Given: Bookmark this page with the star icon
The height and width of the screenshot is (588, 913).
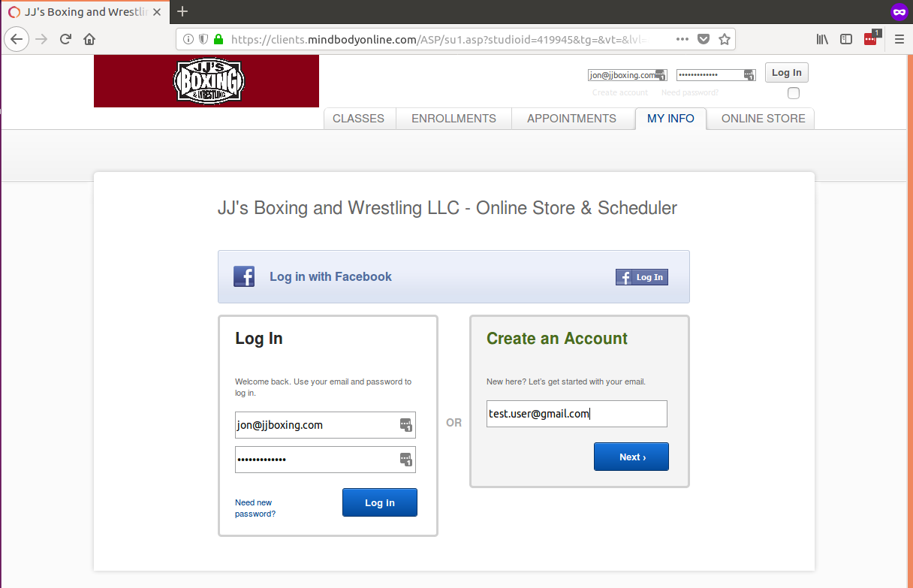Looking at the screenshot, I should pyautogui.click(x=725, y=39).
